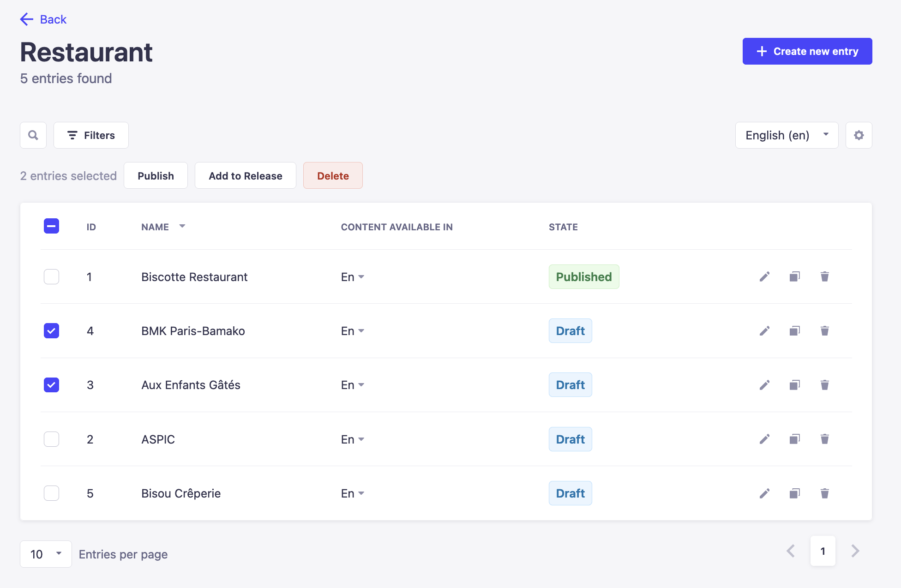Image resolution: width=901 pixels, height=588 pixels.
Task: Click the edit pencil icon for Biscotte Restaurant
Action: tap(764, 276)
